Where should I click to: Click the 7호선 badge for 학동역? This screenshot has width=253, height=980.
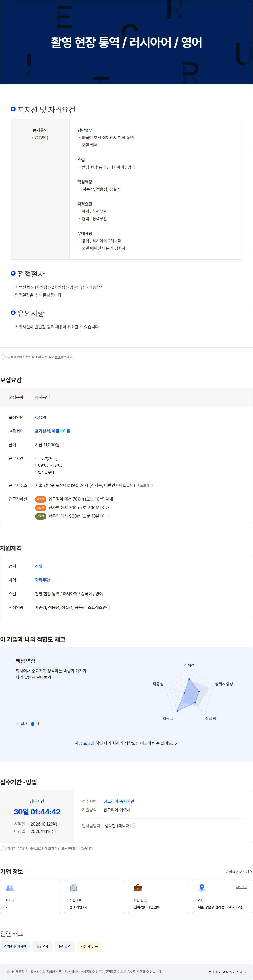click(40, 516)
